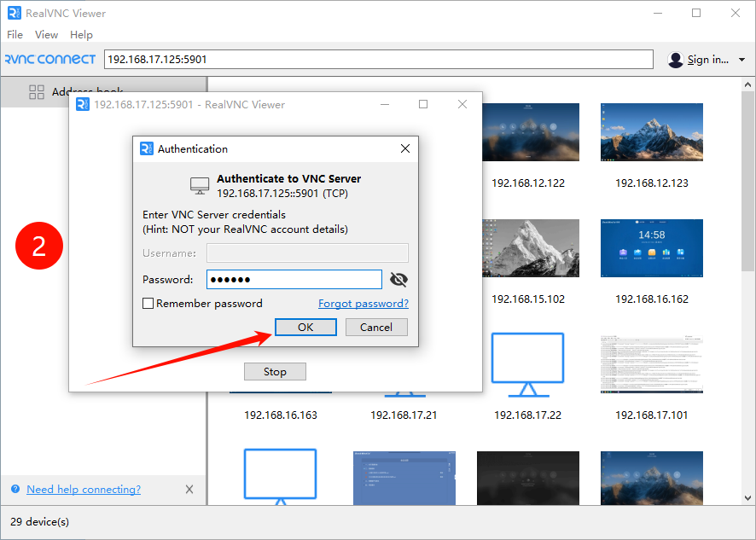Click the RealVNC Connect logo
Viewport: 756px width, 540px height.
(x=49, y=60)
